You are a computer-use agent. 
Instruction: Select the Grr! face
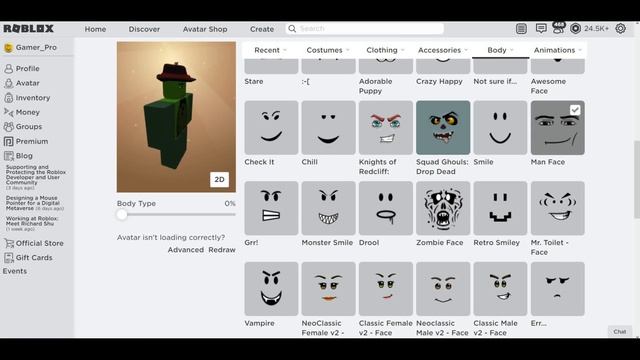tap(271, 208)
